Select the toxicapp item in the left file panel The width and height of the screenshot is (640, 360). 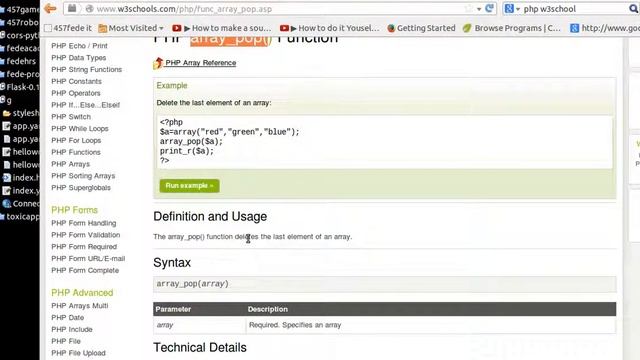pos(20,216)
